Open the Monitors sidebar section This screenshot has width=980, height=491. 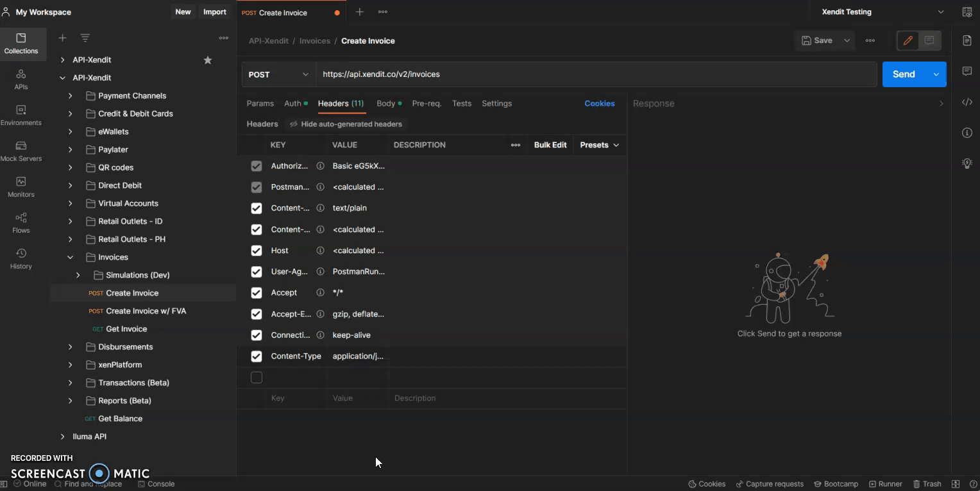coord(21,187)
